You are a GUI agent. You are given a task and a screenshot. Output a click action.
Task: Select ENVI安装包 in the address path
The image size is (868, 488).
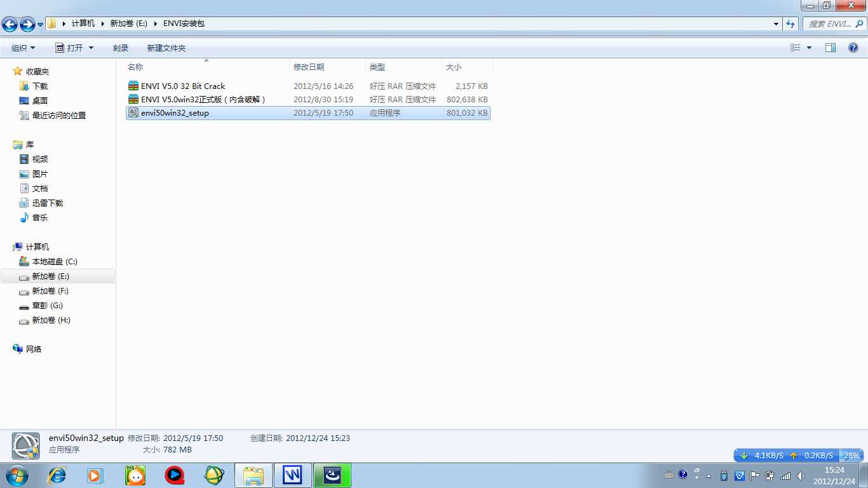point(184,24)
